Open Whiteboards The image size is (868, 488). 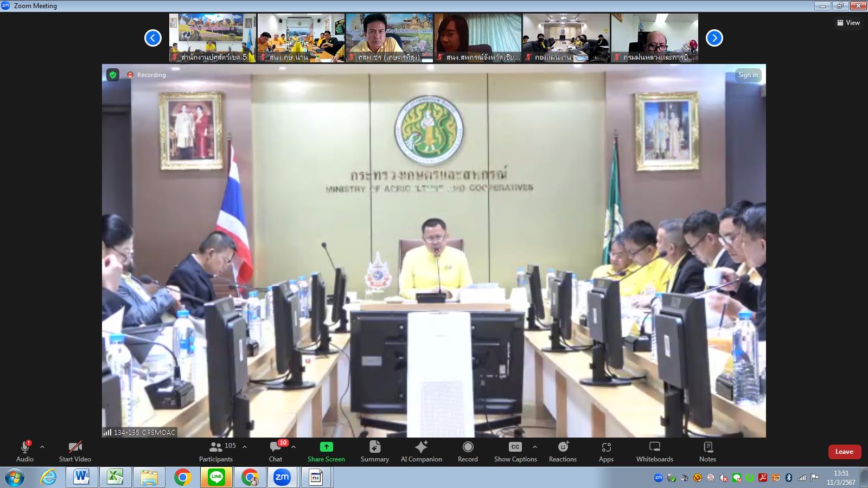tap(654, 451)
